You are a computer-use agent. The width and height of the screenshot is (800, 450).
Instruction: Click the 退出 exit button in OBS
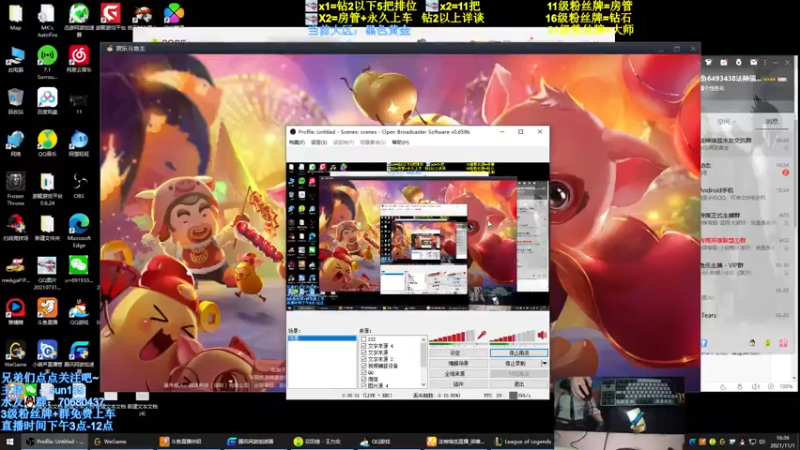(519, 384)
